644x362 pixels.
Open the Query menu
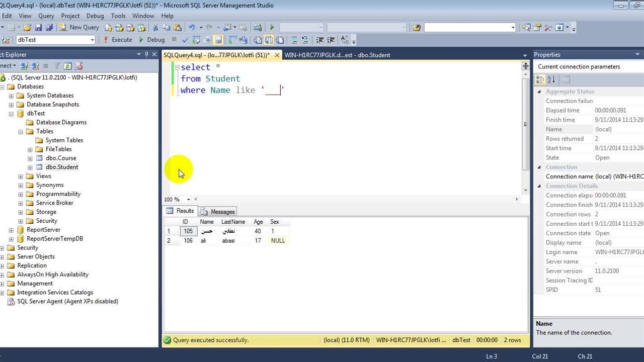(46, 16)
